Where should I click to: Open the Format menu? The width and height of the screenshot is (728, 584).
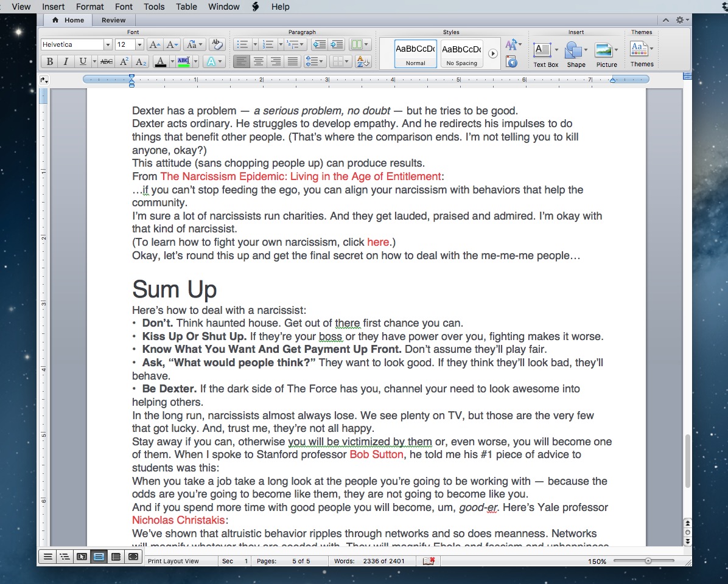coord(89,7)
